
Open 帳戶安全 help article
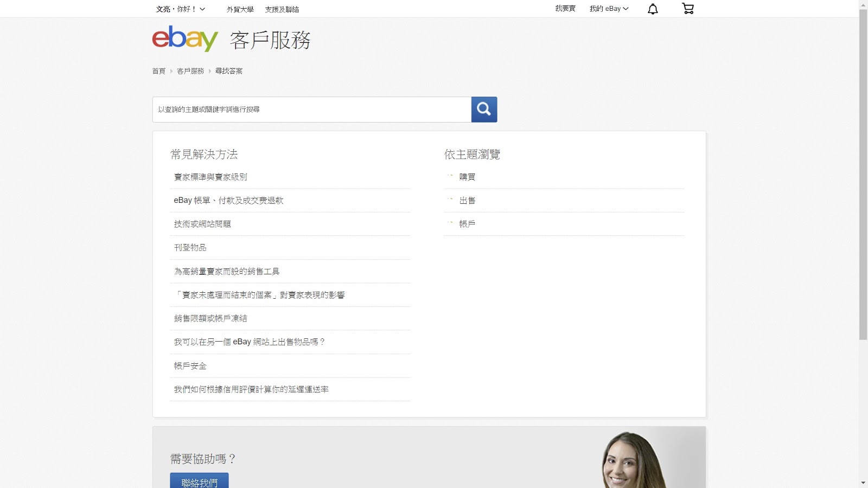(190, 366)
